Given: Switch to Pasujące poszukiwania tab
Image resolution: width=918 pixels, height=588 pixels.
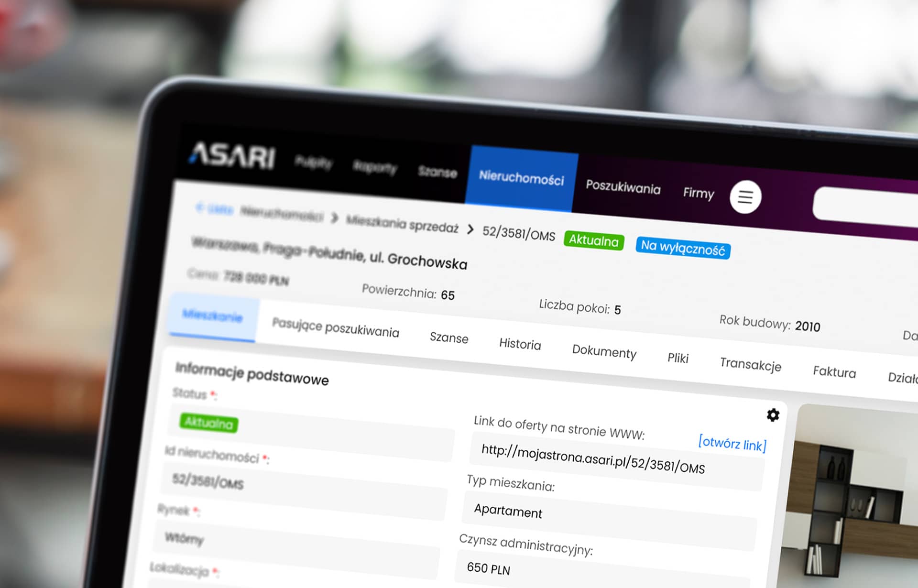Looking at the screenshot, I should 335,328.
